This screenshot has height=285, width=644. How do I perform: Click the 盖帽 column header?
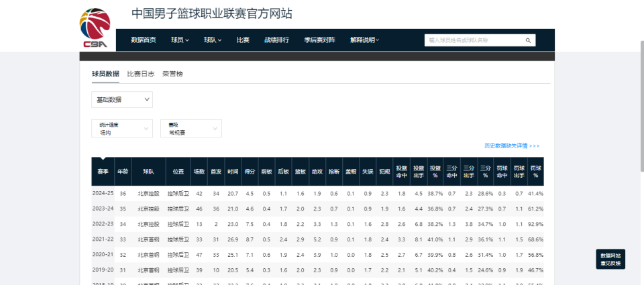(x=351, y=172)
